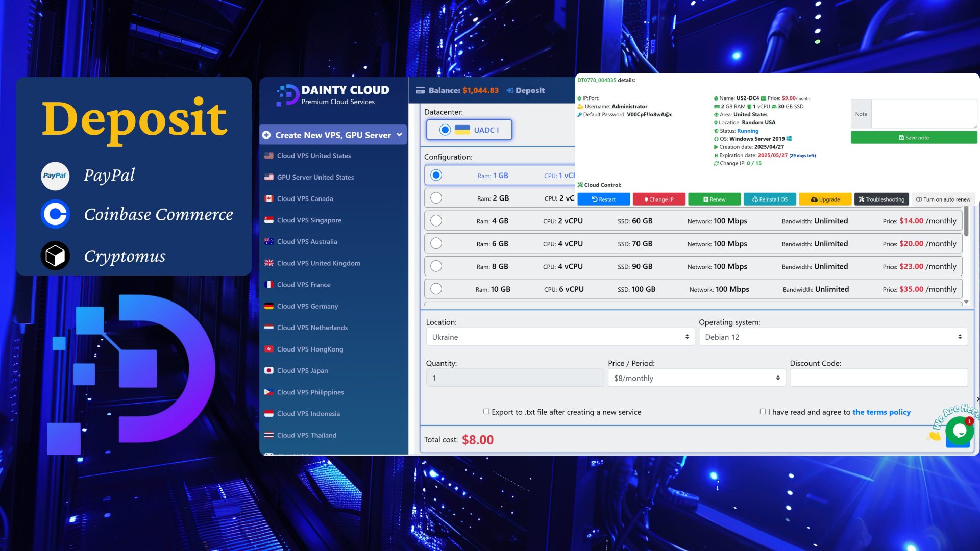Click the plus icon beside Create New VPS

click(x=266, y=135)
